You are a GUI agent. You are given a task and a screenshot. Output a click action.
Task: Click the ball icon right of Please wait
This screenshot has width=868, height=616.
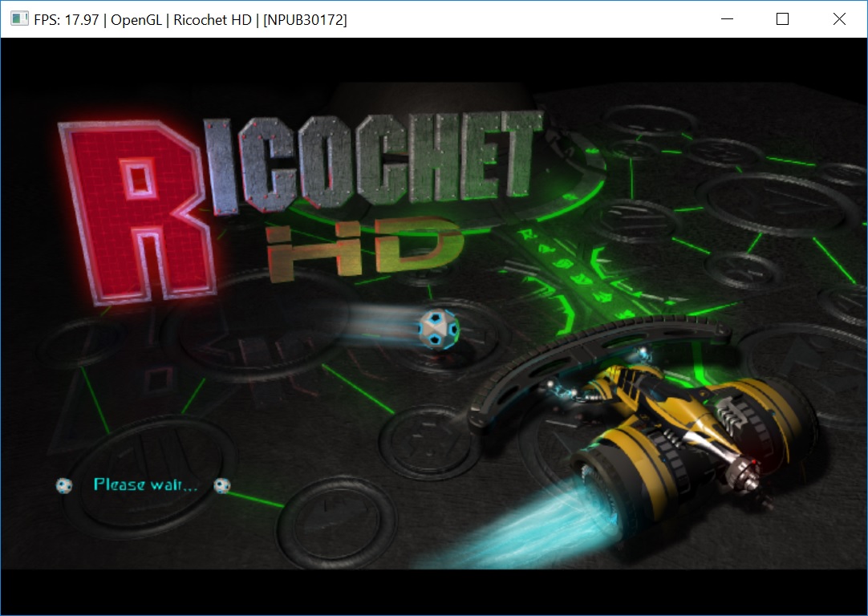[x=222, y=485]
